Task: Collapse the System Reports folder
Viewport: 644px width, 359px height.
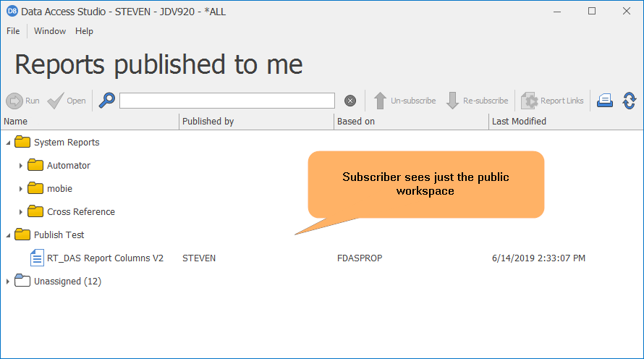Action: click(x=8, y=143)
